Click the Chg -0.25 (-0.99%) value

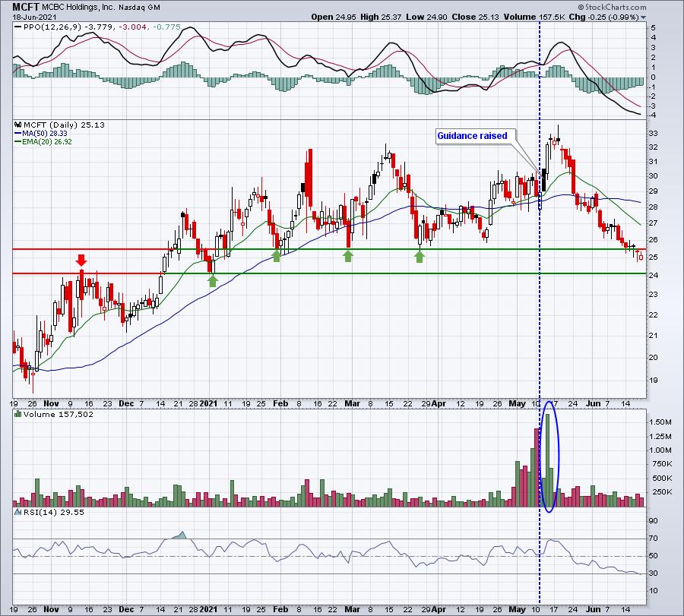click(603, 17)
